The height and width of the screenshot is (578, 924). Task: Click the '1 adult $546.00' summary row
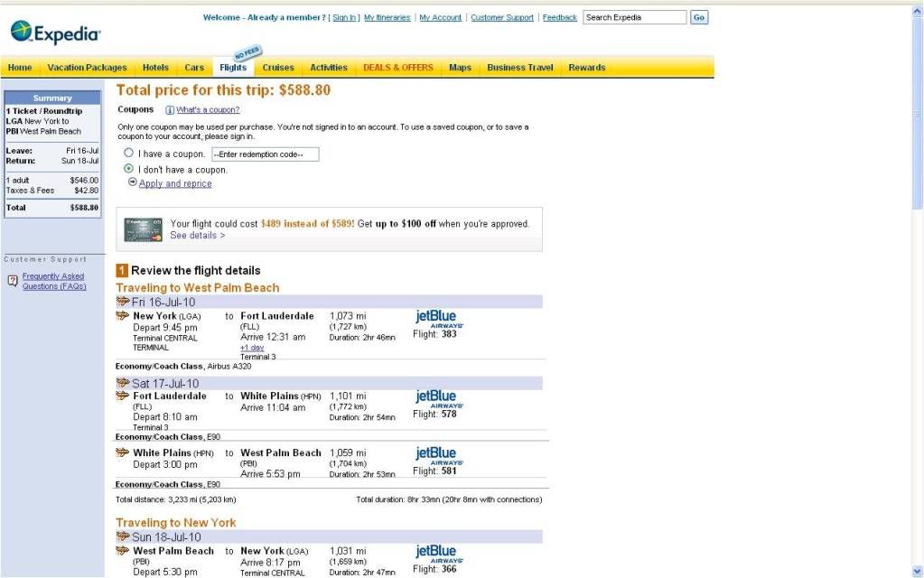click(52, 181)
